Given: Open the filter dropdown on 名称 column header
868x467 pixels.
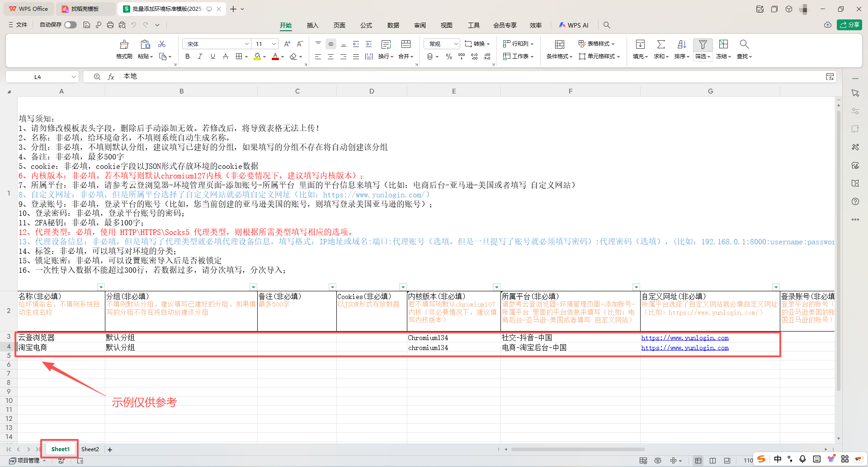Looking at the screenshot, I should [101, 286].
